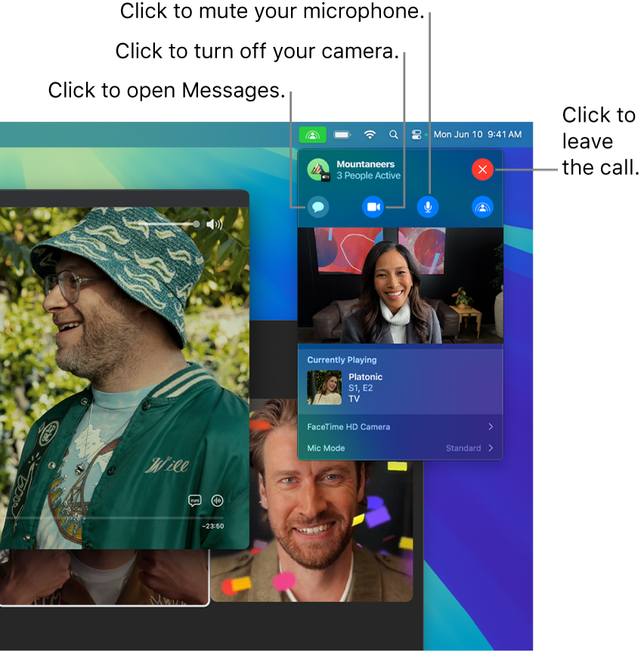644x652 pixels.
Task: Click the Mountaneers group name
Action: tap(365, 164)
